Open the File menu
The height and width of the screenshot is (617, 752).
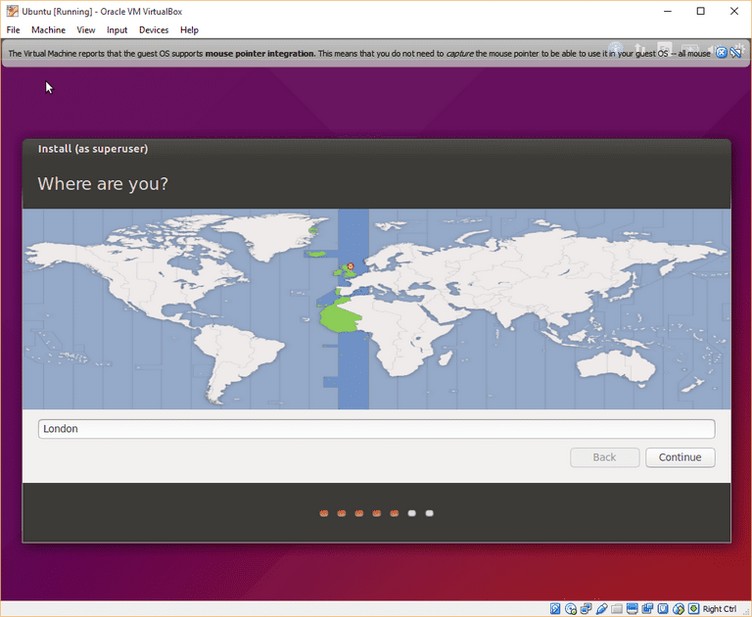13,30
